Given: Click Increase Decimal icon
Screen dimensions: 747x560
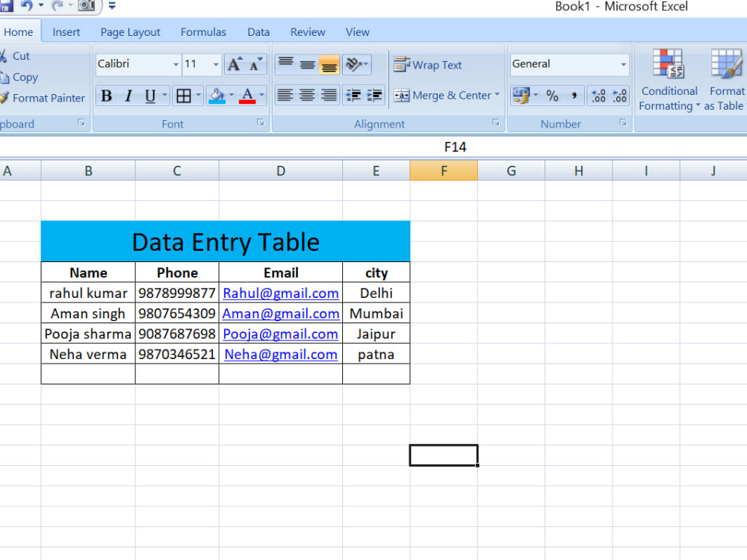Looking at the screenshot, I should click(x=598, y=96).
